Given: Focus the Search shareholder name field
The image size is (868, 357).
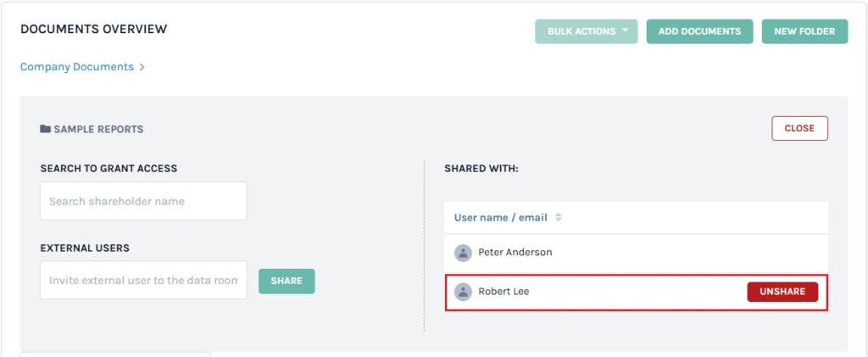Looking at the screenshot, I should [143, 202].
